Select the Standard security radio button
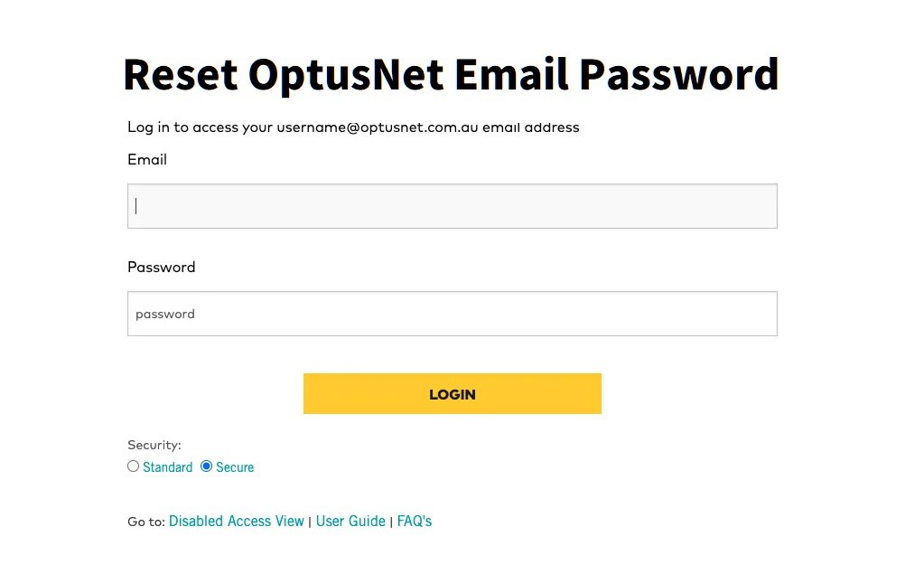The width and height of the screenshot is (924, 574). (x=134, y=466)
